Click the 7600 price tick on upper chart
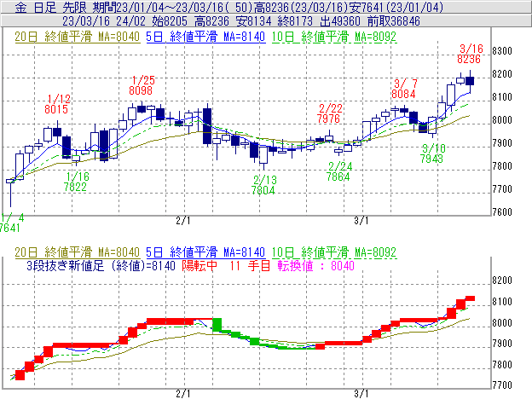 coord(502,212)
